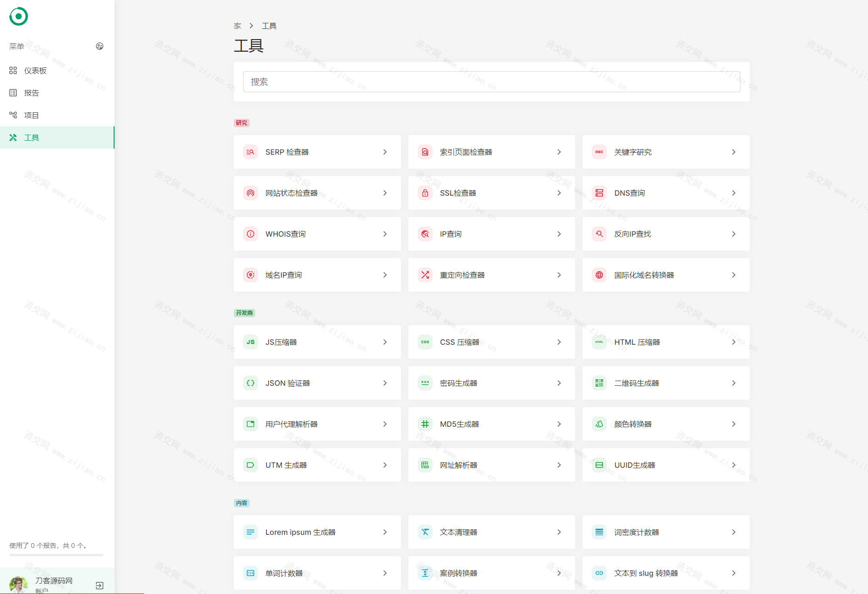
Task: Click the SERP 检查器 icon
Action: [x=251, y=152]
